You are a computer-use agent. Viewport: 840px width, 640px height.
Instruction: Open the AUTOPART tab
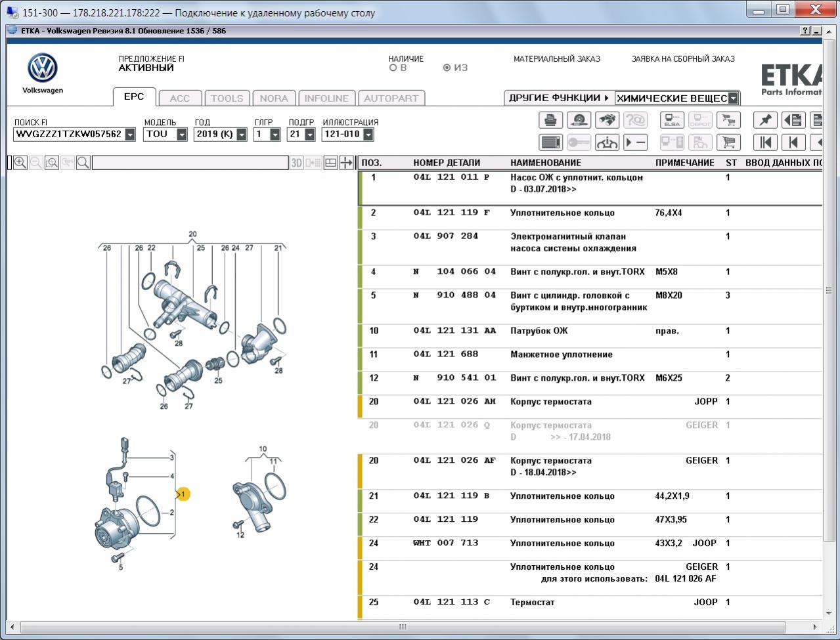tap(391, 98)
